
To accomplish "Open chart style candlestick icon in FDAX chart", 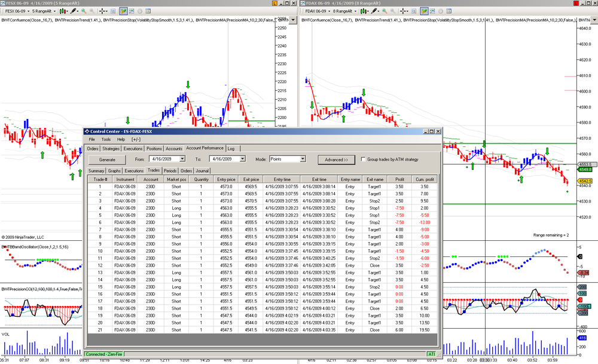I will [x=364, y=11].
